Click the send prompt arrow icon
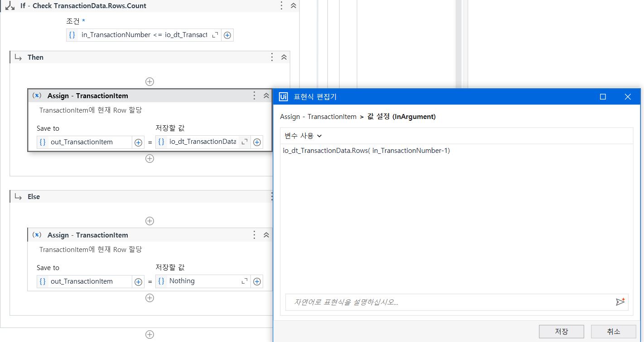Viewport: 644px width, 342px height. tap(620, 302)
